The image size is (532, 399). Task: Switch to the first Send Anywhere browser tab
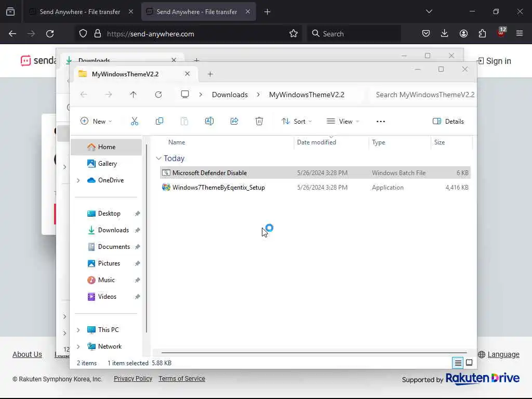click(81, 12)
